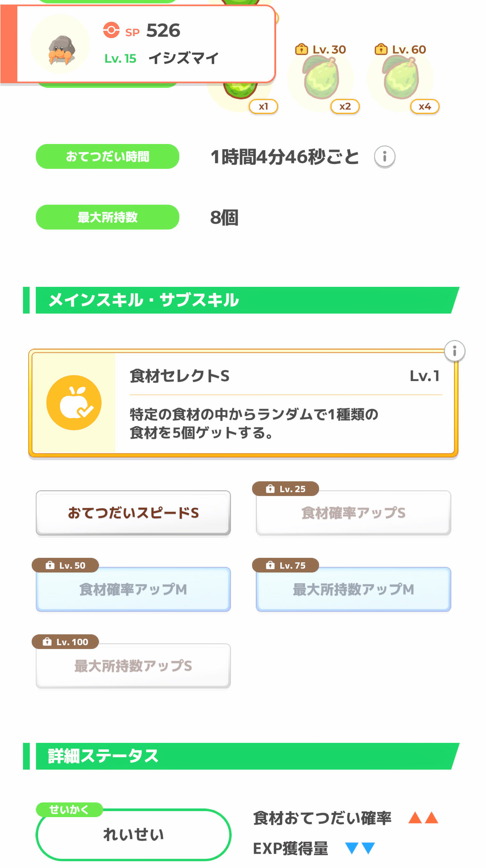Tap the x1 ingredient quantity badge
Viewport: 486px width, 868px height.
tap(263, 107)
